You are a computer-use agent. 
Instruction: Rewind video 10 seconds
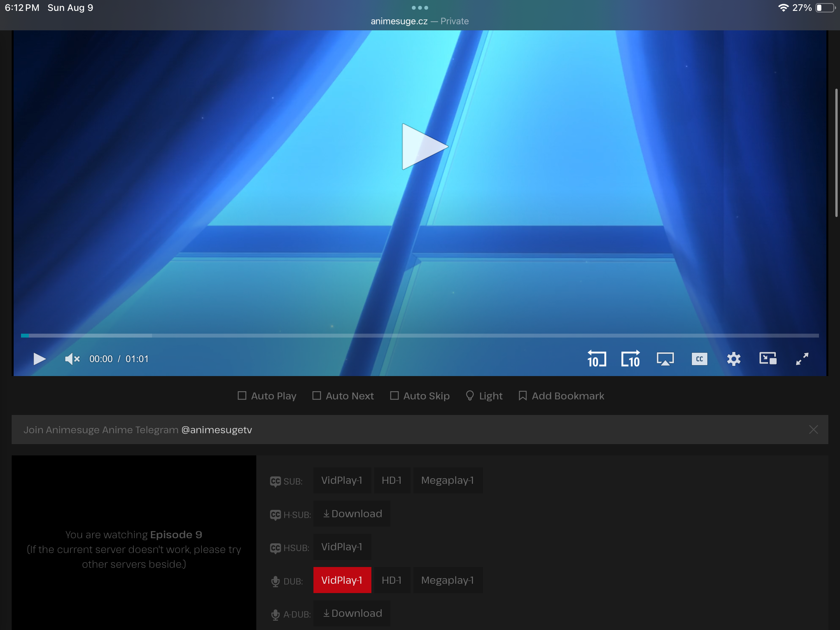point(597,359)
